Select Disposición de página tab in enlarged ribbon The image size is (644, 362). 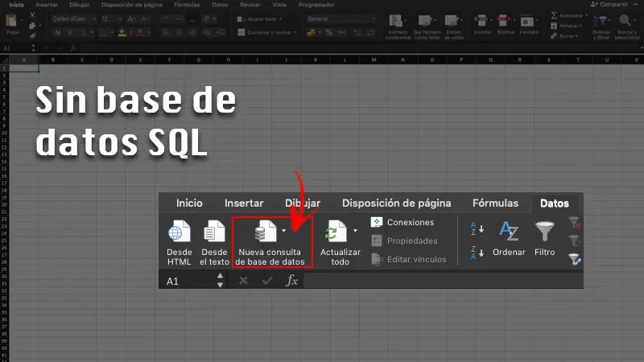[x=396, y=204]
